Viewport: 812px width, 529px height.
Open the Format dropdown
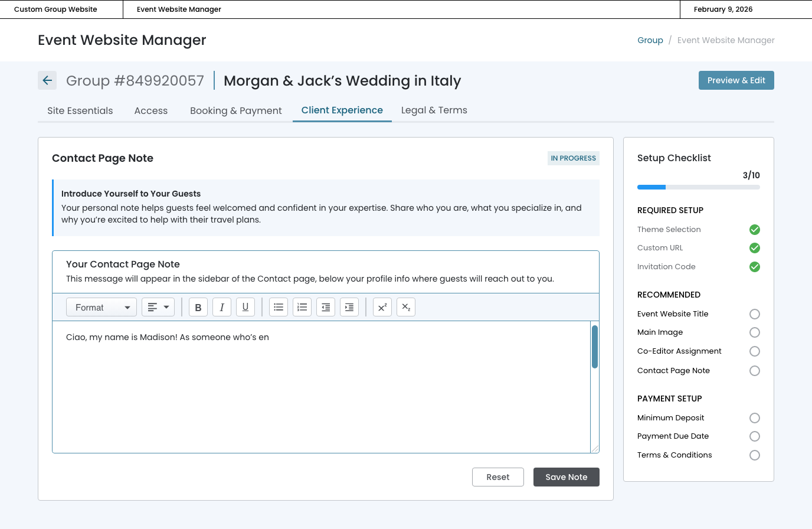tap(102, 307)
